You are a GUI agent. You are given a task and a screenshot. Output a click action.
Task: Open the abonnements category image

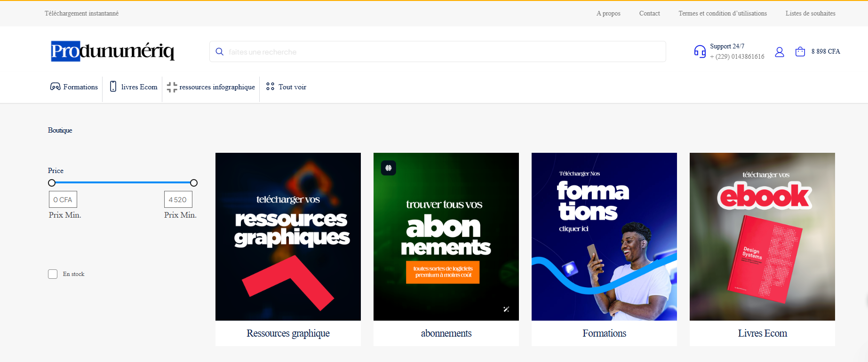(x=446, y=236)
